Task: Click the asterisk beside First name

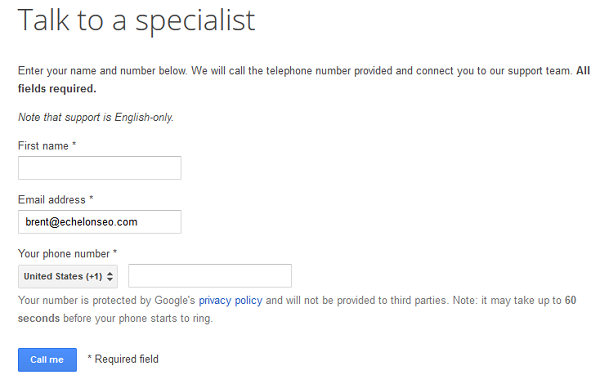Action: [x=74, y=144]
